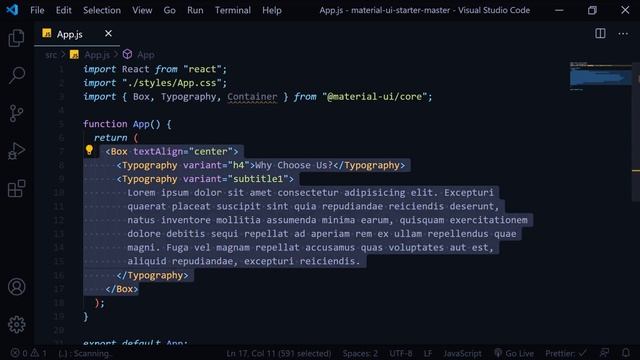The image size is (640, 360).
Task: Click "./styles/App.css" import path
Action: click(x=171, y=83)
